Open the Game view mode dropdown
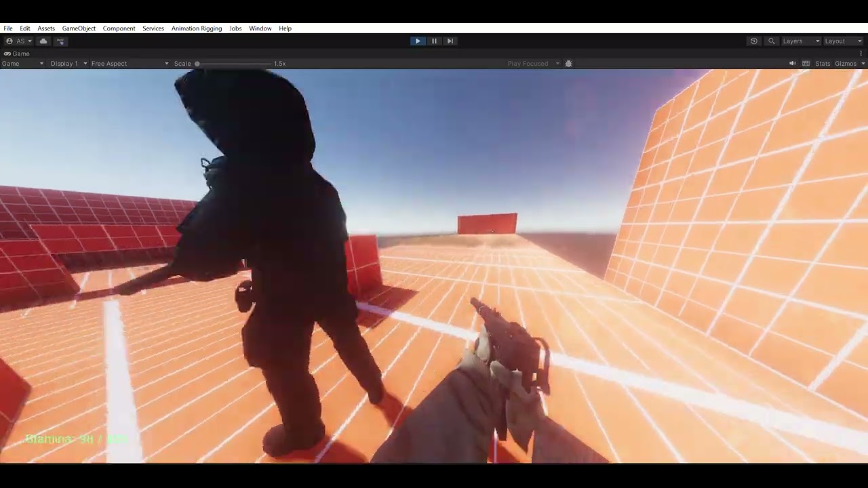The height and width of the screenshot is (488, 868). (x=23, y=64)
